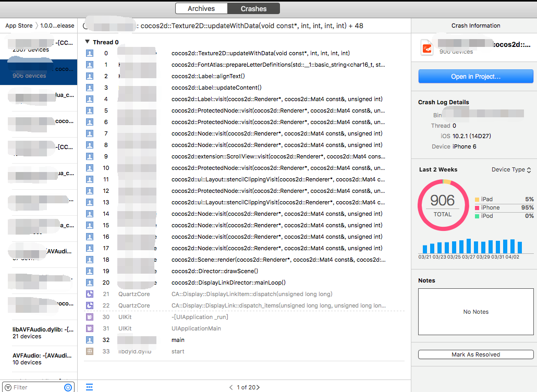Collapse the Thread 0 disclosure triangle
The height and width of the screenshot is (392, 537).
pos(88,42)
